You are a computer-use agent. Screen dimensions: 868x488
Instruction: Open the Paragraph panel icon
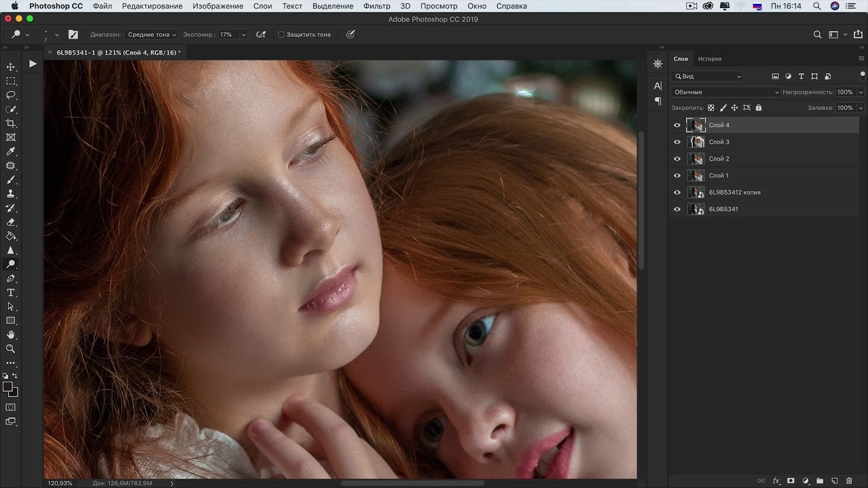point(657,101)
